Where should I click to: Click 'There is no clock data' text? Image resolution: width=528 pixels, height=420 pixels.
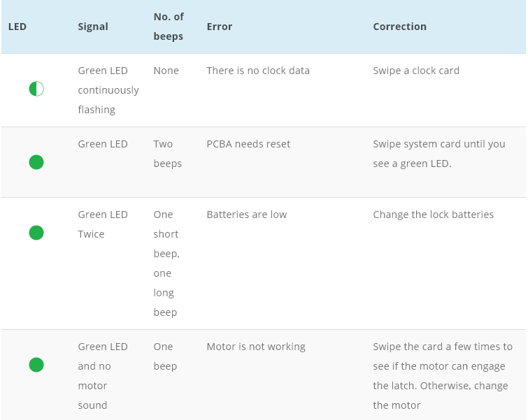coord(258,71)
